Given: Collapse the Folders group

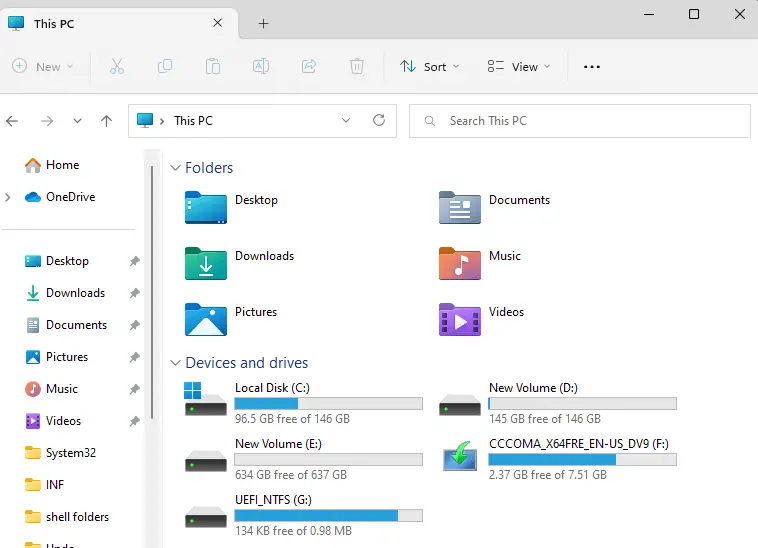Looking at the screenshot, I should (175, 168).
